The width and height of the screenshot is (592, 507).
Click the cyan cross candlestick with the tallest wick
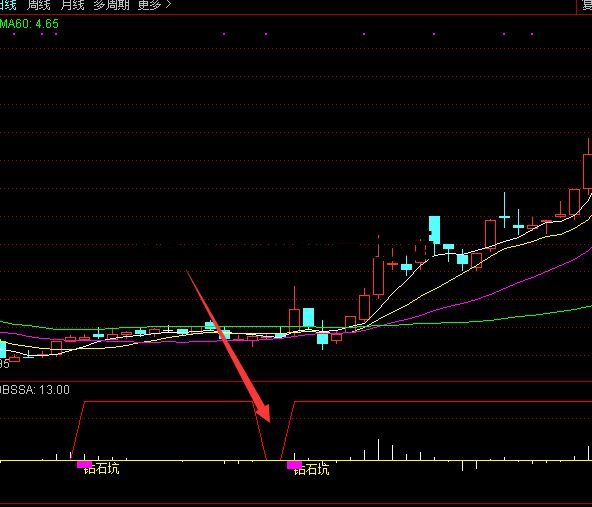coord(504,210)
